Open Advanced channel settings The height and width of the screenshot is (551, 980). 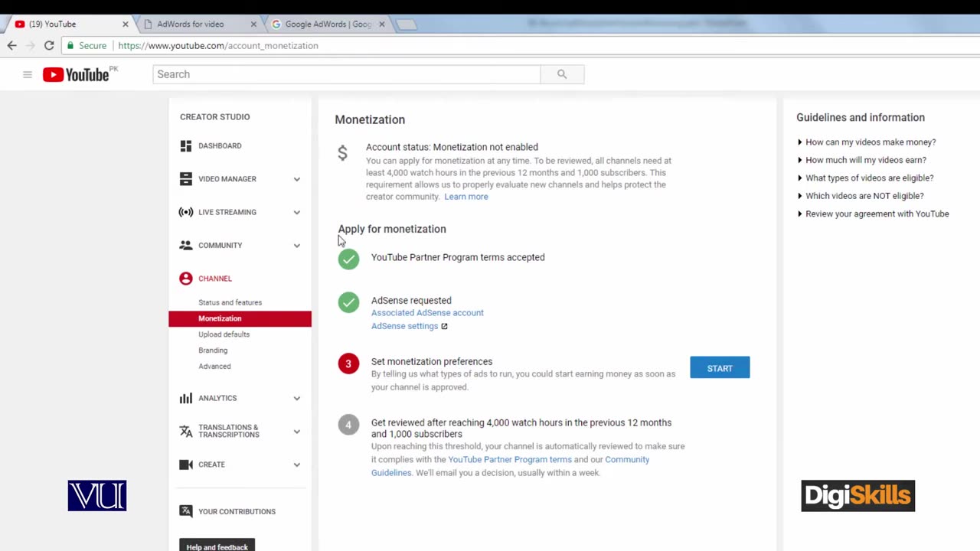214,367
